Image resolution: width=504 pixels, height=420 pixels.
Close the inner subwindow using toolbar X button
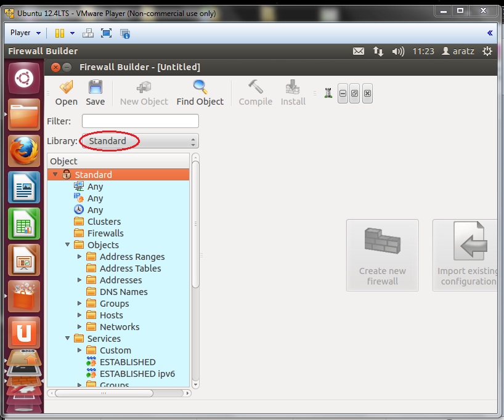367,93
